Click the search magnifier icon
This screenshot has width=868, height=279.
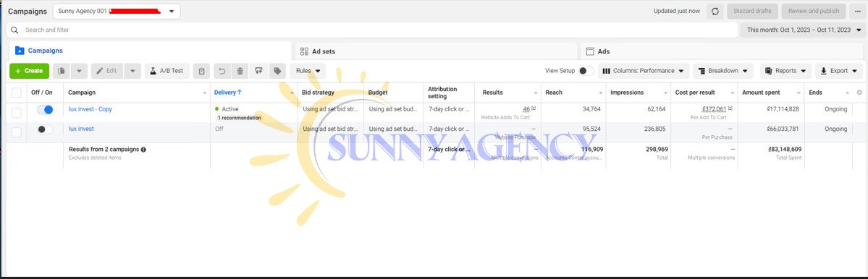tap(15, 30)
